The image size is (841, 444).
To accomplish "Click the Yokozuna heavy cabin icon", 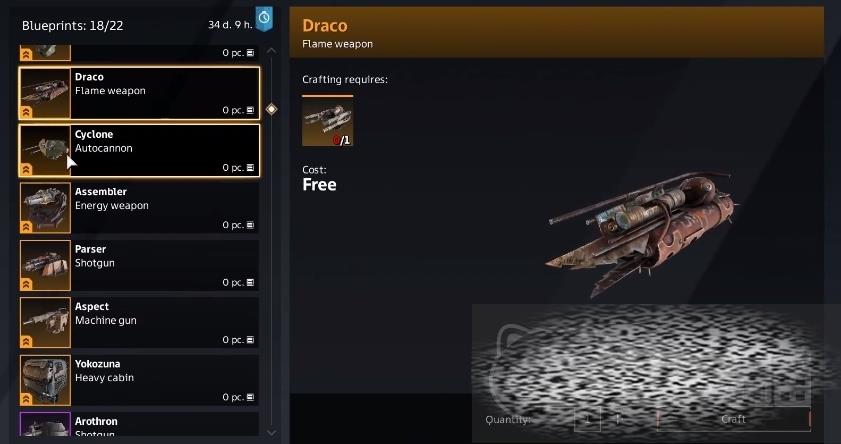I will tap(45, 380).
